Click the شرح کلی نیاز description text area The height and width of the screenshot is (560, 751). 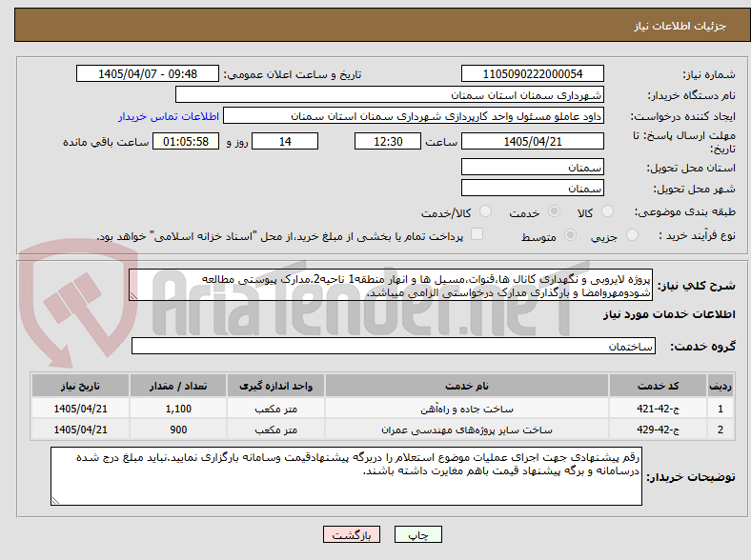391,285
